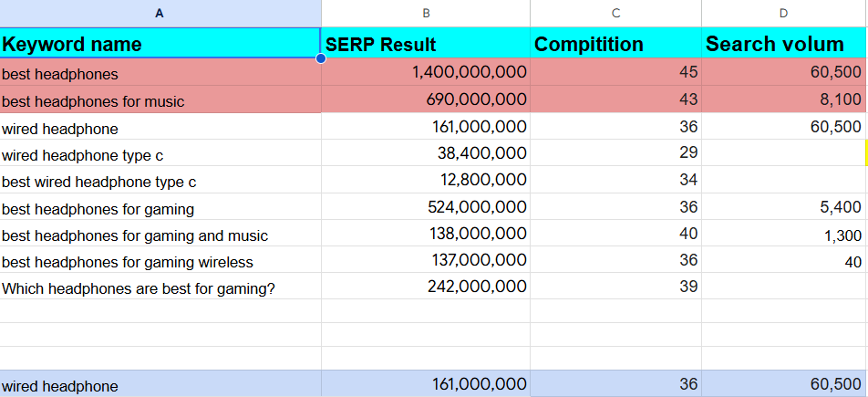This screenshot has width=868, height=397.
Task: Click the 524,000,000 SERP result cell
Action: 426,208
